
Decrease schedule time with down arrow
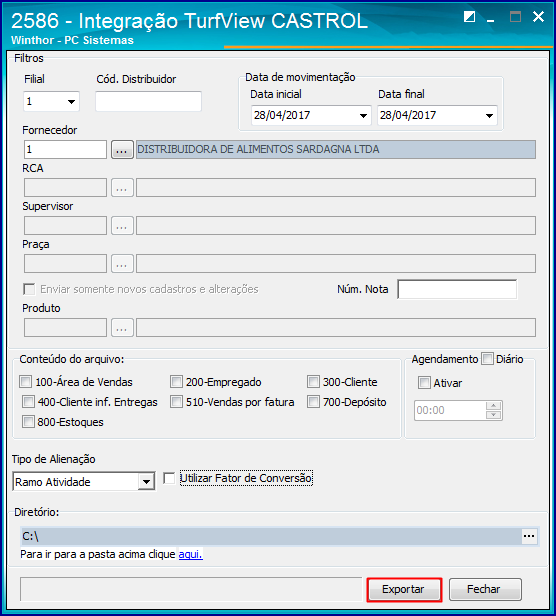click(x=494, y=415)
